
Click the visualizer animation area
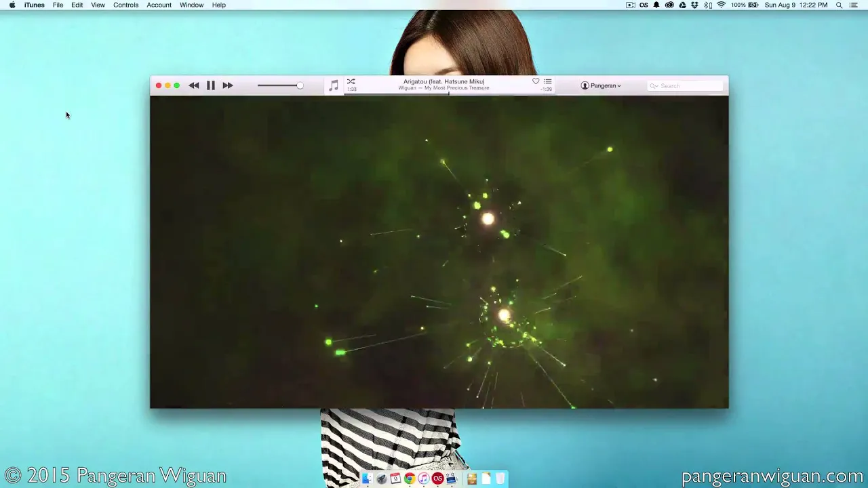click(x=439, y=252)
